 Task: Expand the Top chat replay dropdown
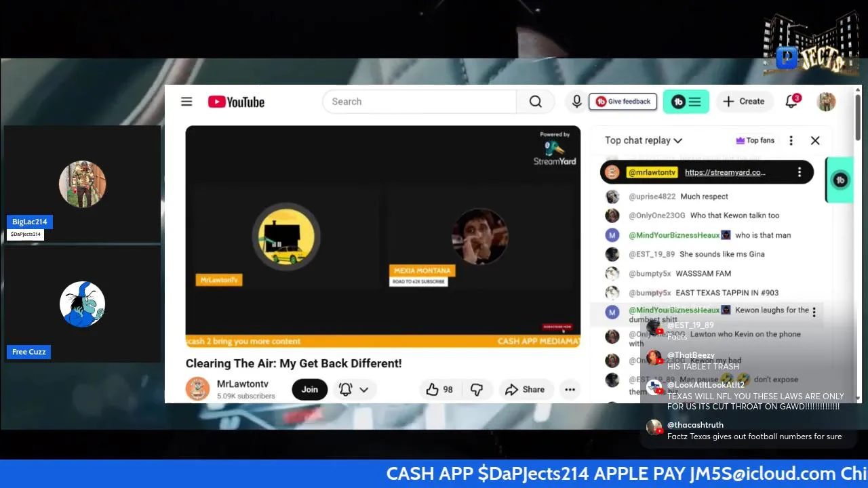tap(644, 140)
